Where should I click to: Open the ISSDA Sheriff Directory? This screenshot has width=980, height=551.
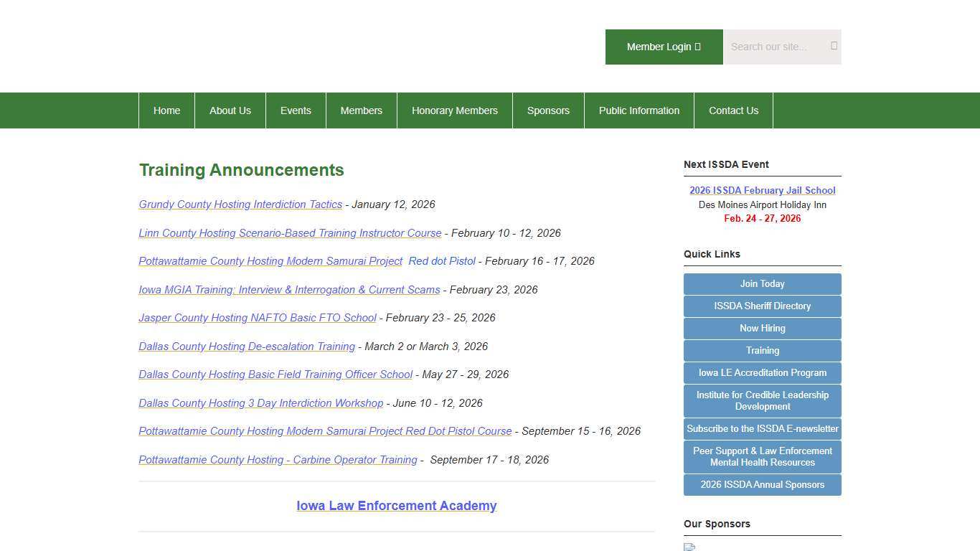(762, 306)
